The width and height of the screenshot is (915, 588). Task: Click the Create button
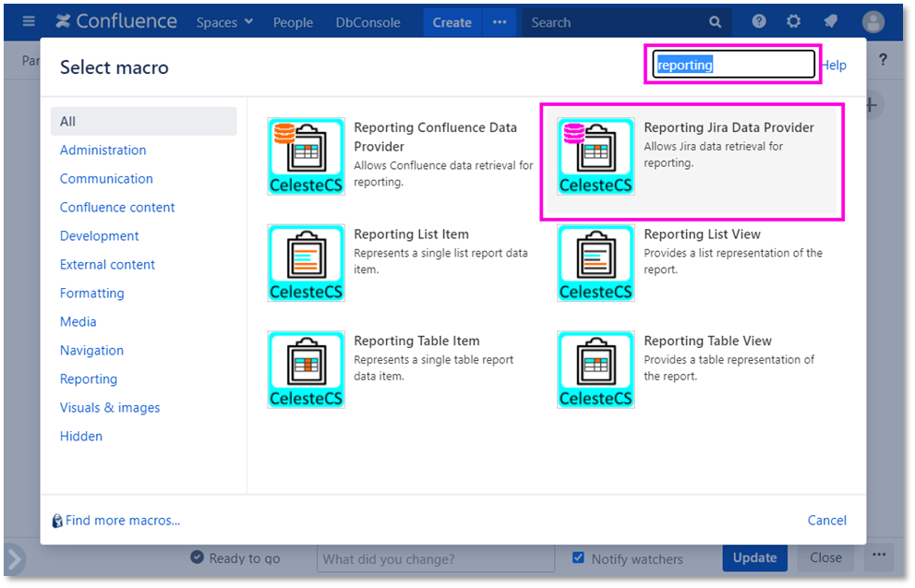click(452, 22)
